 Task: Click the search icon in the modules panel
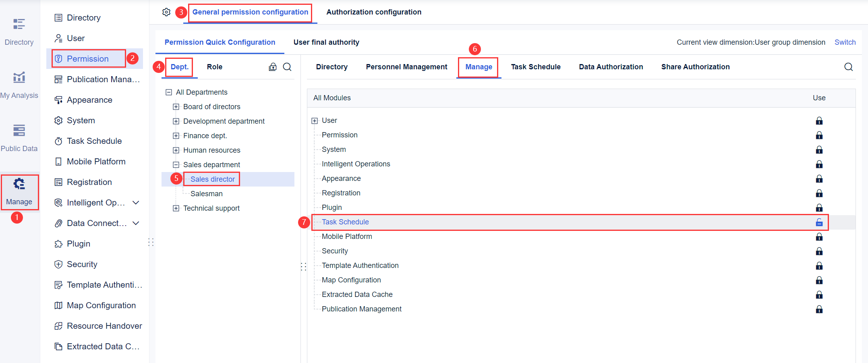point(848,67)
